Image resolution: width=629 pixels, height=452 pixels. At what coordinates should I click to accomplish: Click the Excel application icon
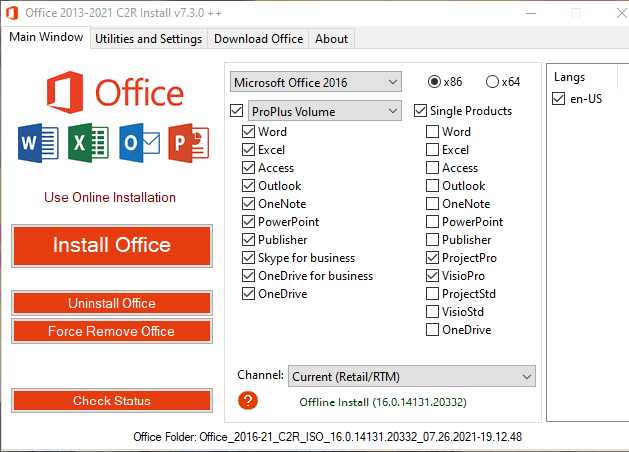click(x=88, y=143)
